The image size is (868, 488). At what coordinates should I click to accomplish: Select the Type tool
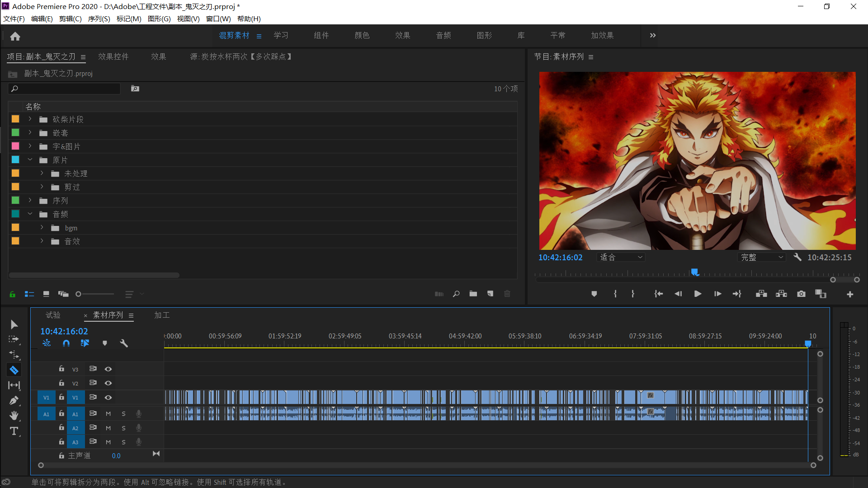14,431
